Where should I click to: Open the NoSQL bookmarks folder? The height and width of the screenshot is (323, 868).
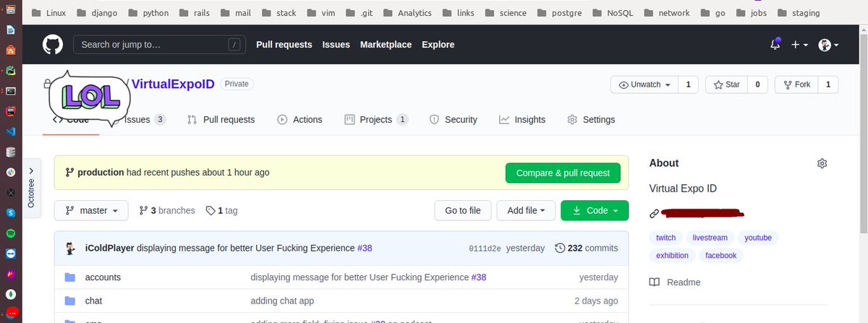point(614,13)
